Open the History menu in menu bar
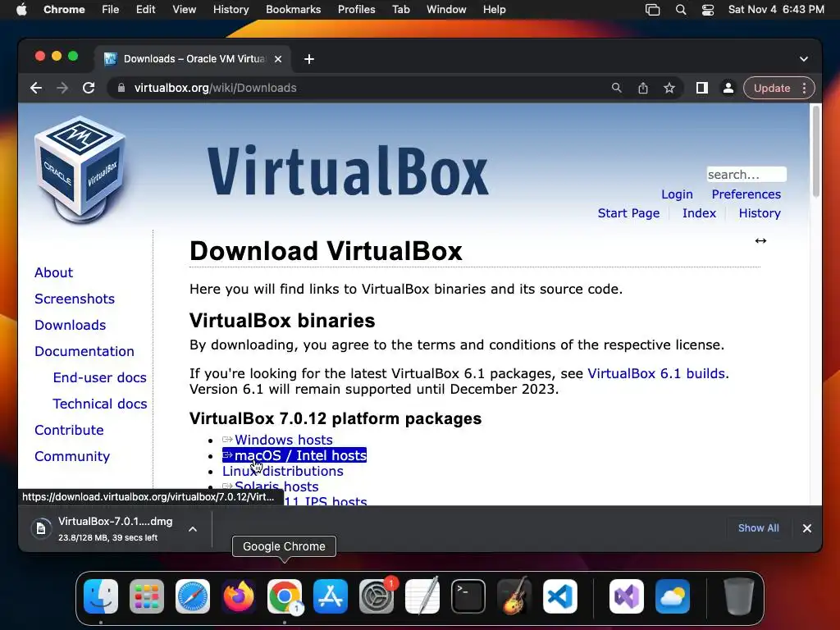The width and height of the screenshot is (840, 630). point(231,10)
